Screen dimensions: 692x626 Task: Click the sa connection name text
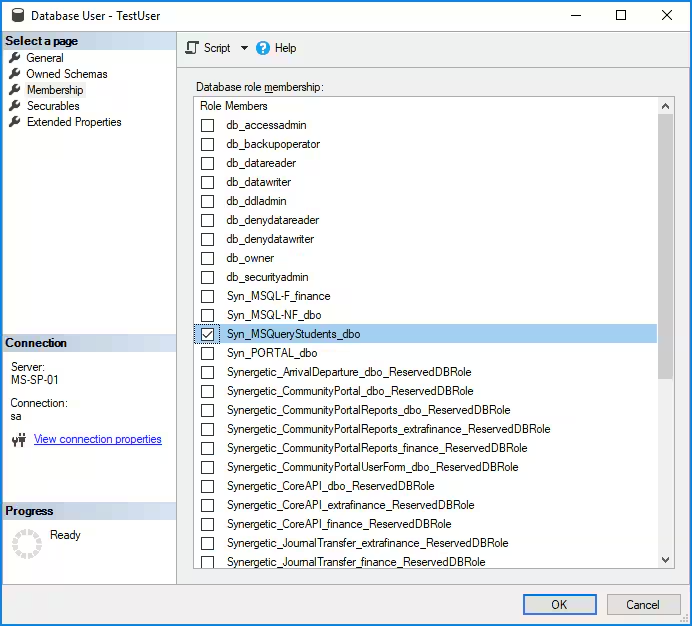tap(16, 416)
